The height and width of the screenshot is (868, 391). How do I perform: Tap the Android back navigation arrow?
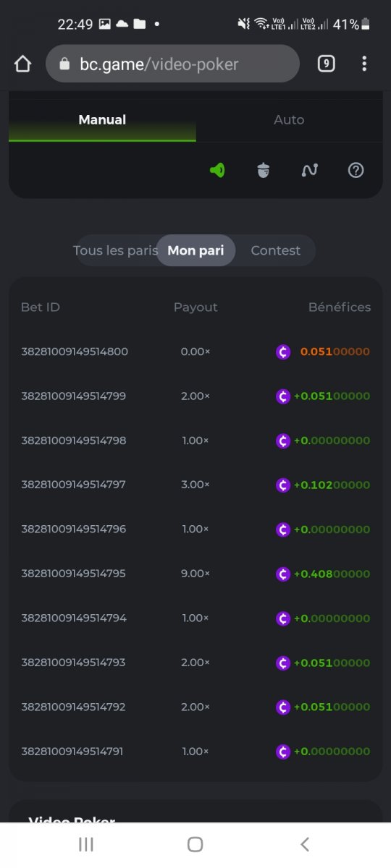[x=305, y=844]
